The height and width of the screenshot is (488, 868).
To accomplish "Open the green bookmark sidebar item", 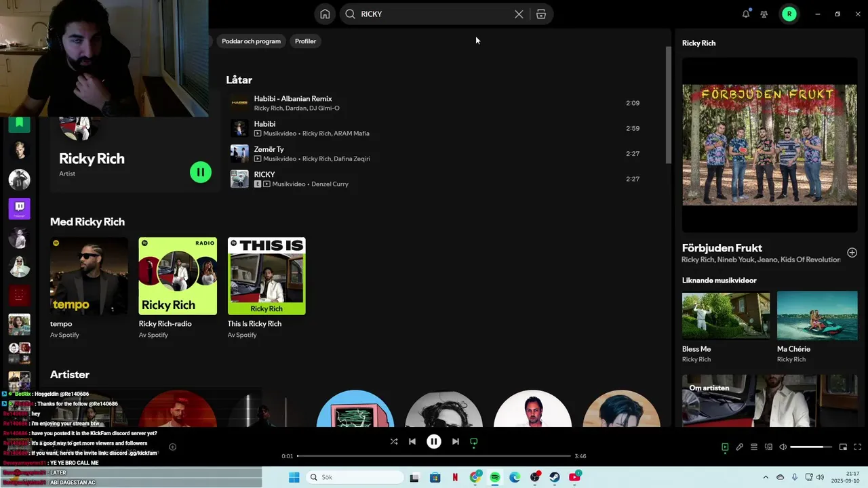I will [x=19, y=123].
